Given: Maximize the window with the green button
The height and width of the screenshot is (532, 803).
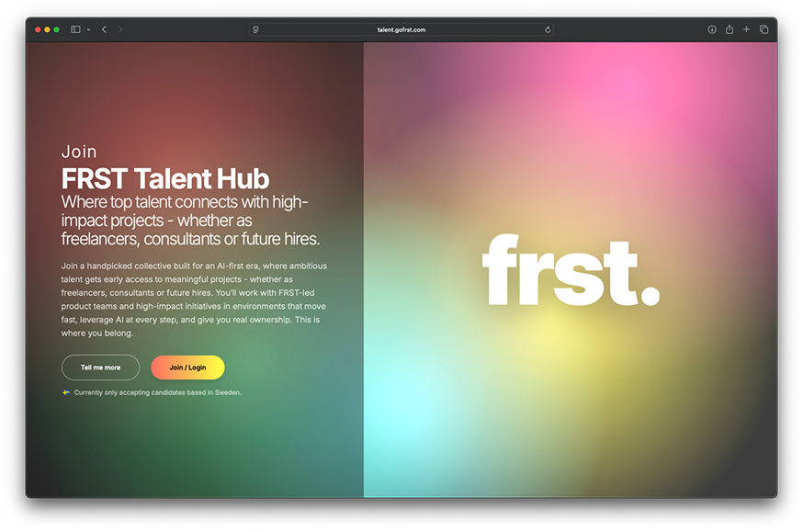Looking at the screenshot, I should point(56,29).
